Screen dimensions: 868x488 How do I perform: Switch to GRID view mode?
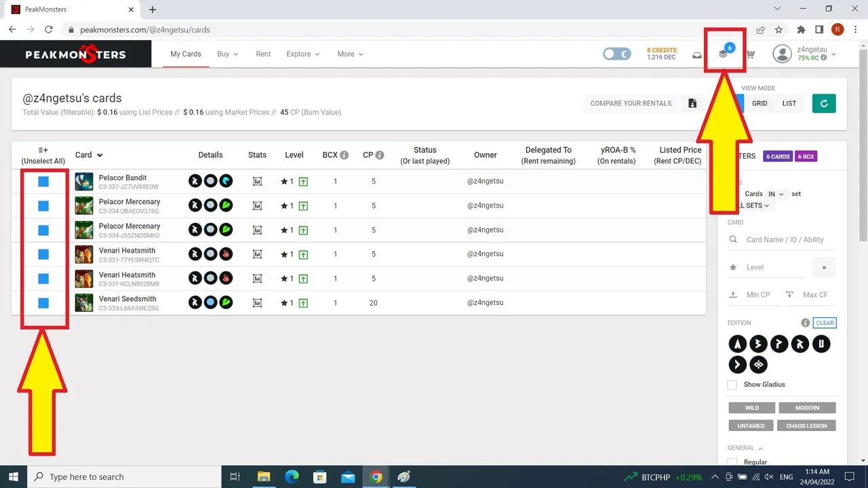click(x=759, y=103)
